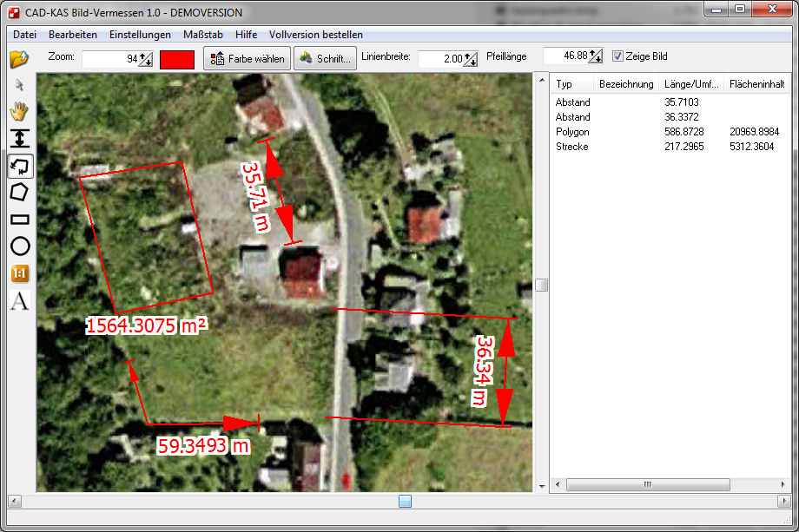
Task: Select the arrow pointer tool
Action: pos(19,85)
